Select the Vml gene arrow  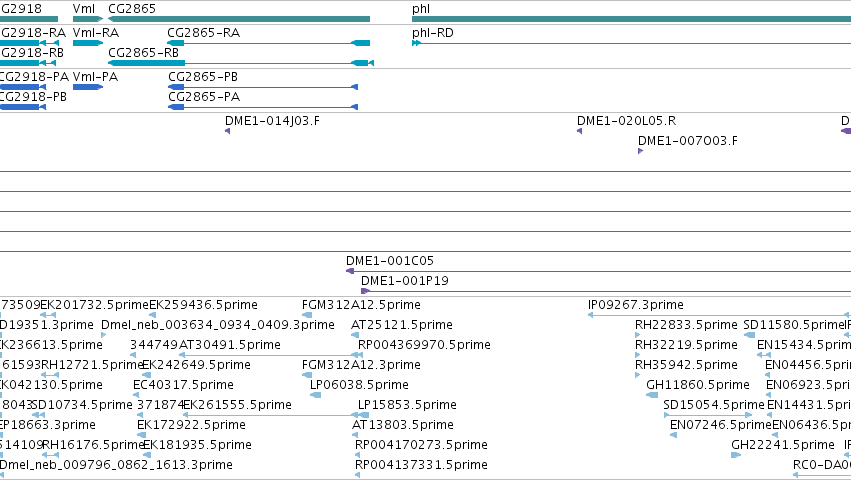[88, 19]
